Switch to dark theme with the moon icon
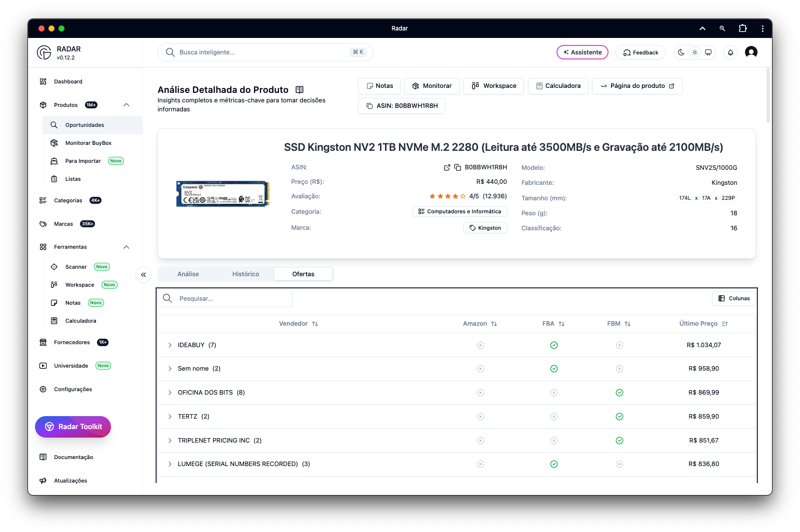The image size is (800, 532). pyautogui.click(x=681, y=52)
